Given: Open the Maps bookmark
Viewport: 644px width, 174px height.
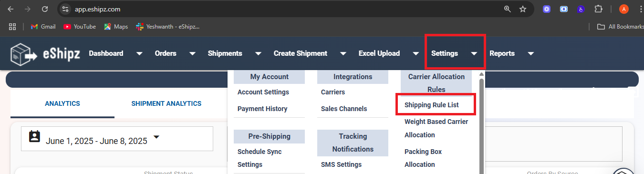Looking at the screenshot, I should (x=116, y=27).
